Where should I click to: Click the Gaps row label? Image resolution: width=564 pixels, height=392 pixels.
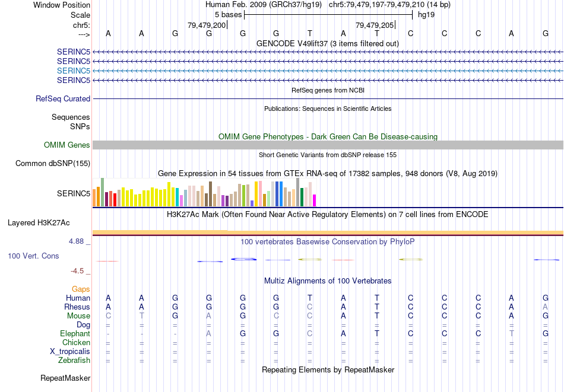[x=81, y=289]
